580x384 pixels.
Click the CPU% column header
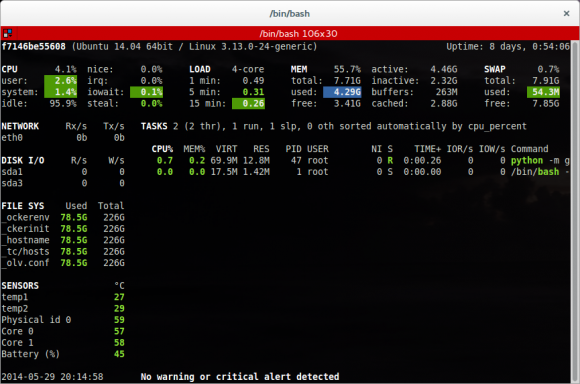pos(162,149)
